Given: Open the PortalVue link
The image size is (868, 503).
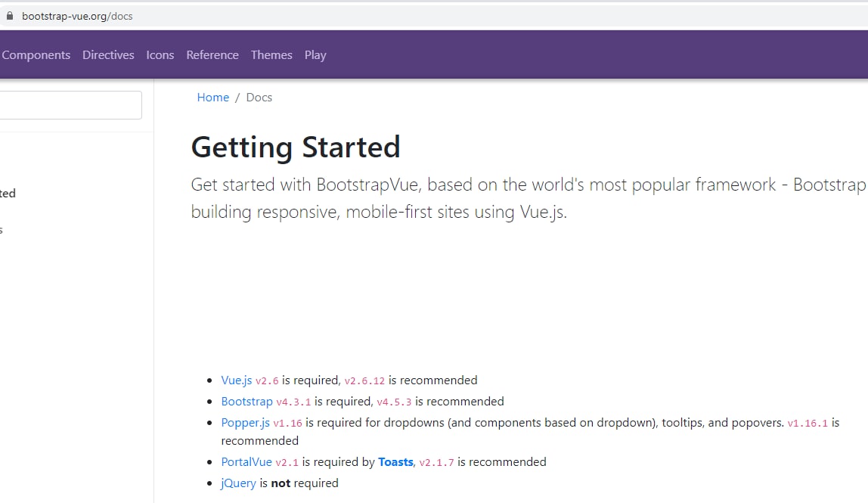Looking at the screenshot, I should click(x=246, y=462).
